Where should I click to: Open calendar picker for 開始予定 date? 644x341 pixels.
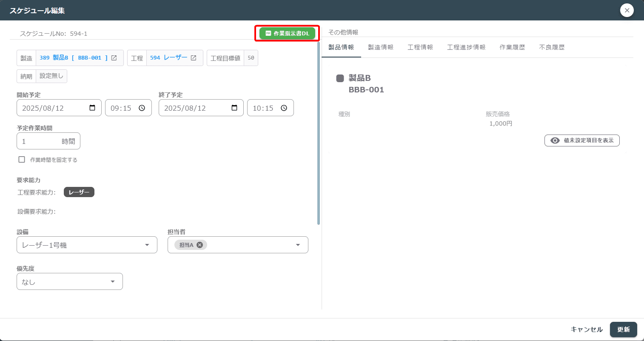click(x=92, y=108)
